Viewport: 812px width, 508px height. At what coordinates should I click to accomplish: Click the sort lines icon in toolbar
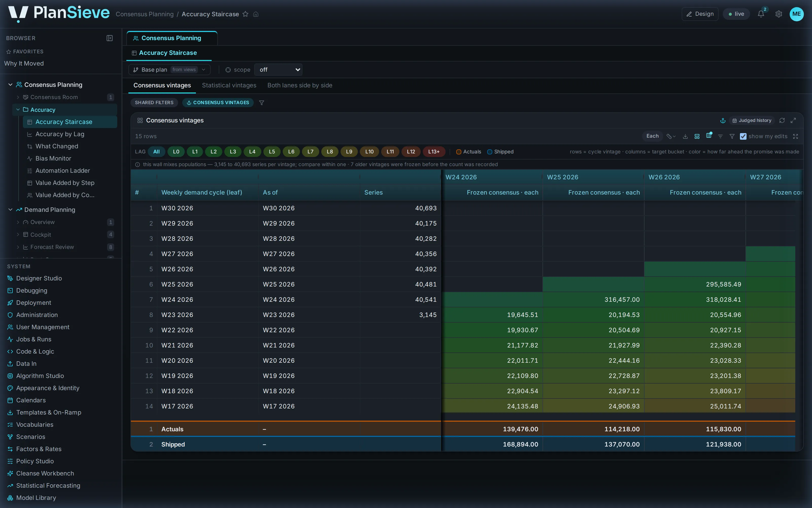point(720,136)
